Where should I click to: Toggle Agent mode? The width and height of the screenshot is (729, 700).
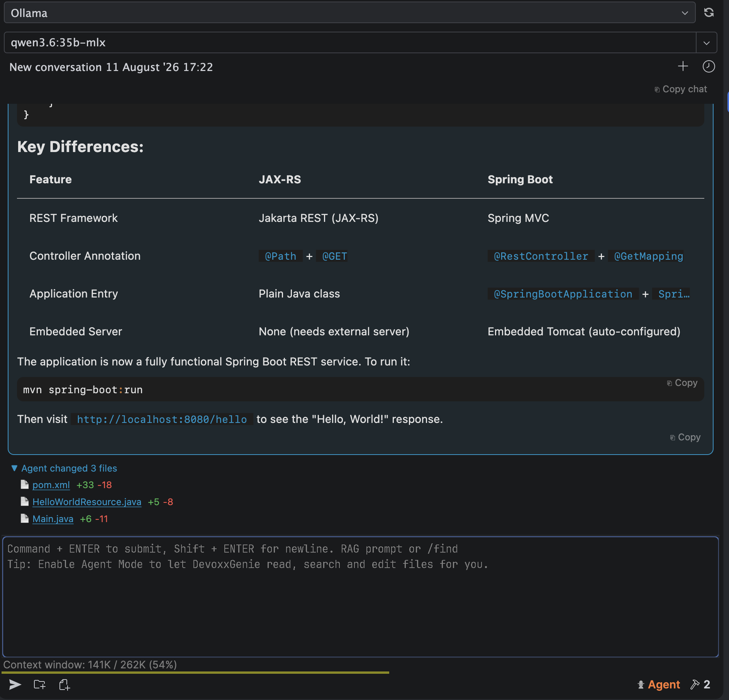(659, 685)
